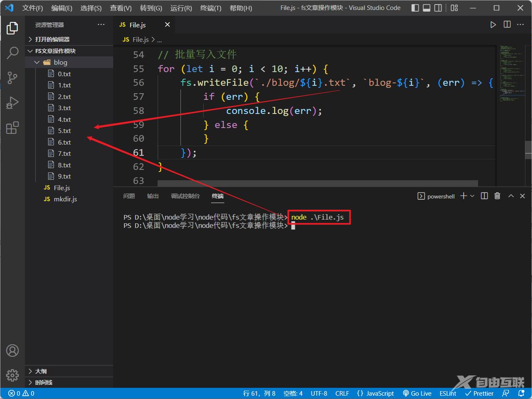Screen dimensions: 532x399
Task: Select the powershell terminal instance
Action: (x=436, y=196)
